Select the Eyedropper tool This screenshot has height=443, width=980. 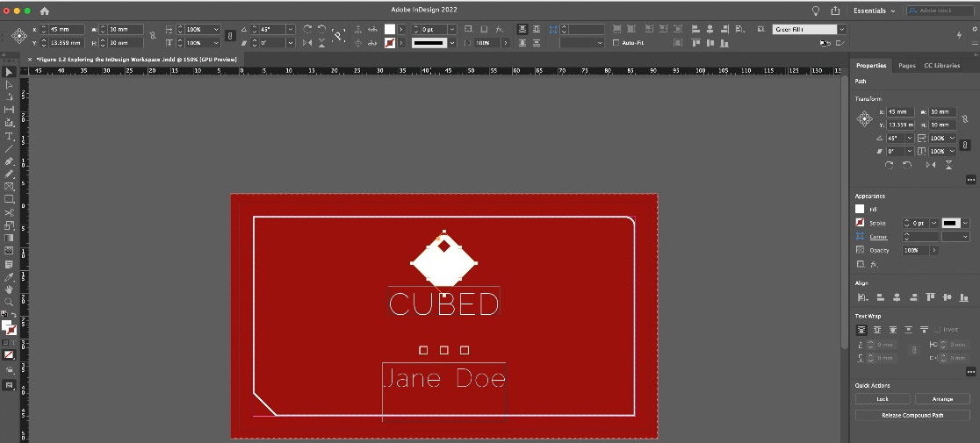(9, 277)
